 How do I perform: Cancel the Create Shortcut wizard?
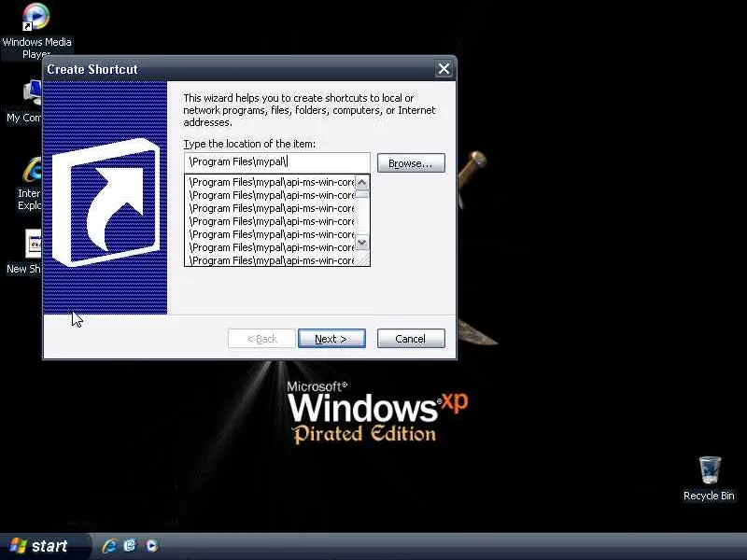(411, 339)
